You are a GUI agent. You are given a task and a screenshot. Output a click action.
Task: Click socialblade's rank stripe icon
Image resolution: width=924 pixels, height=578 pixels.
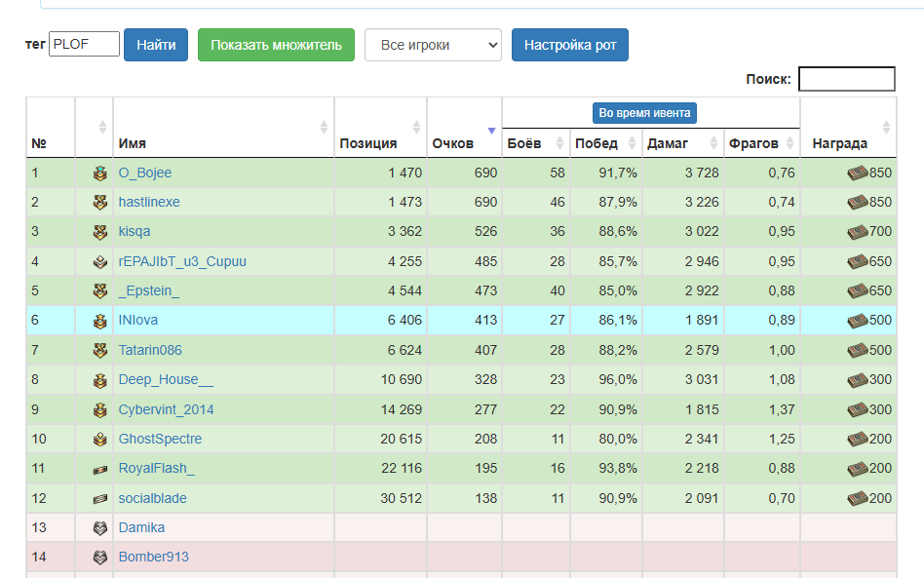(100, 499)
